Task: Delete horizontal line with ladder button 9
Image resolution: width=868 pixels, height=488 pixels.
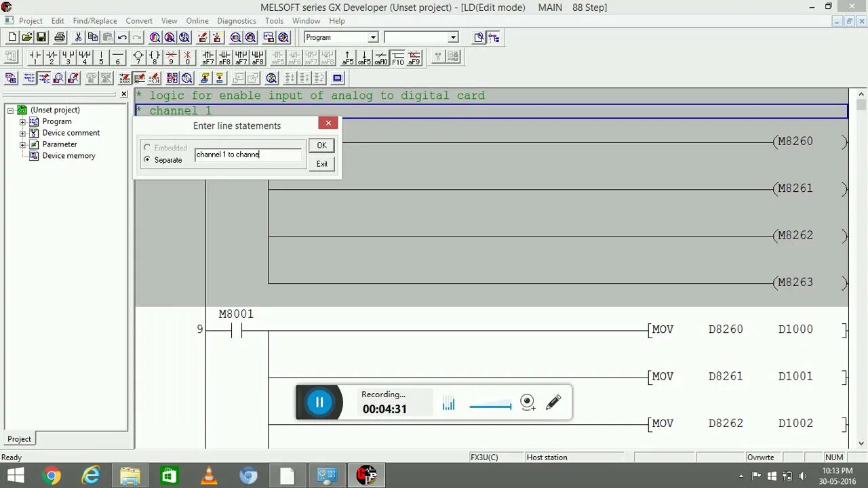Action: click(x=172, y=58)
